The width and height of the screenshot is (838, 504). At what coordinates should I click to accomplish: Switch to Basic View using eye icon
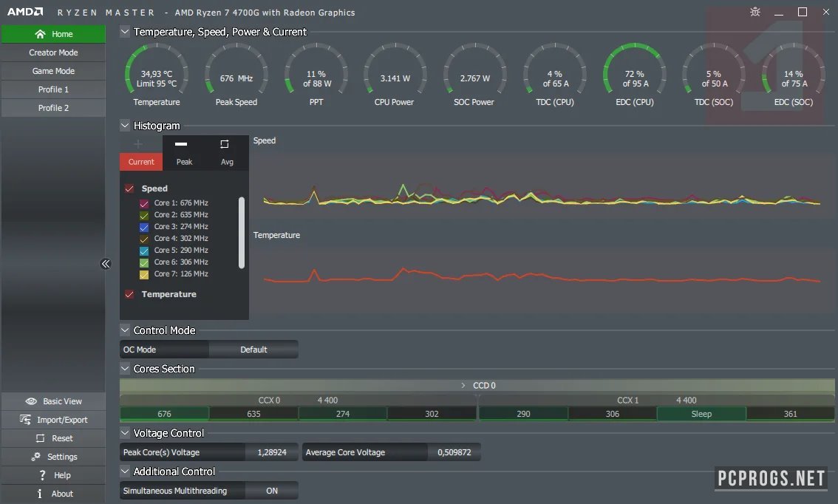click(31, 401)
